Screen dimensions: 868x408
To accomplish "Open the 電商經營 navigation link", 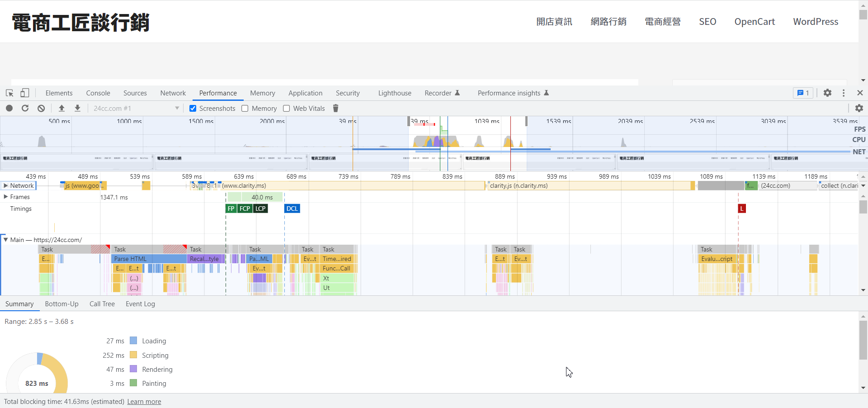I will point(663,22).
